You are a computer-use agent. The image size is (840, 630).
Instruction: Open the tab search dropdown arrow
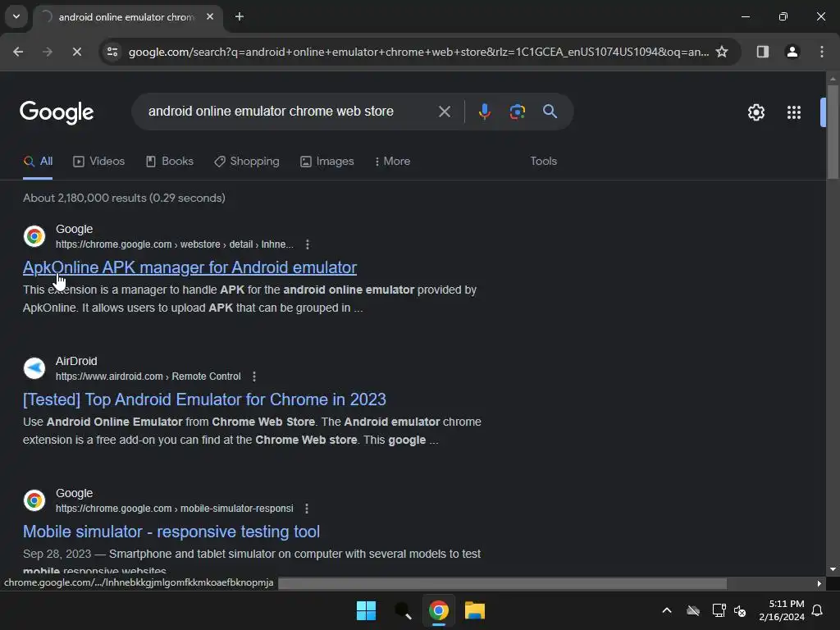click(16, 16)
